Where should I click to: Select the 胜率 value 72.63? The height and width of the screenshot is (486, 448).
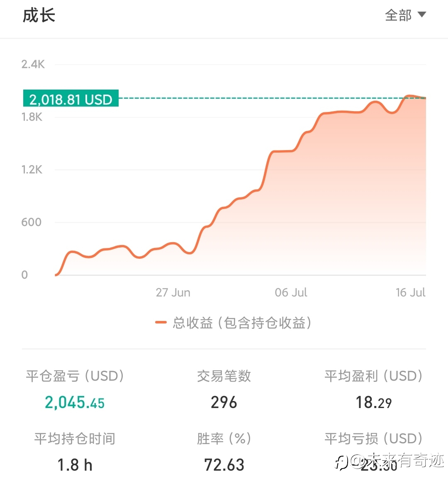click(x=224, y=465)
